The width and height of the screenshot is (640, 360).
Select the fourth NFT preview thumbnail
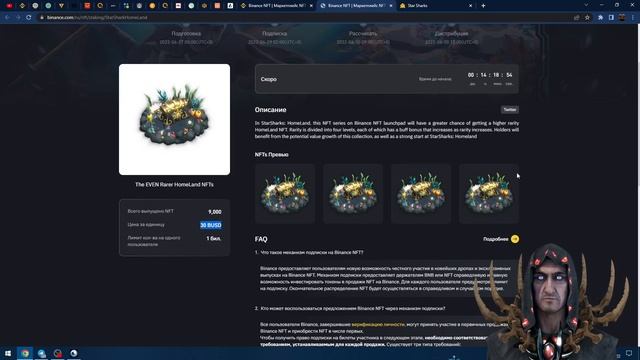(x=489, y=194)
